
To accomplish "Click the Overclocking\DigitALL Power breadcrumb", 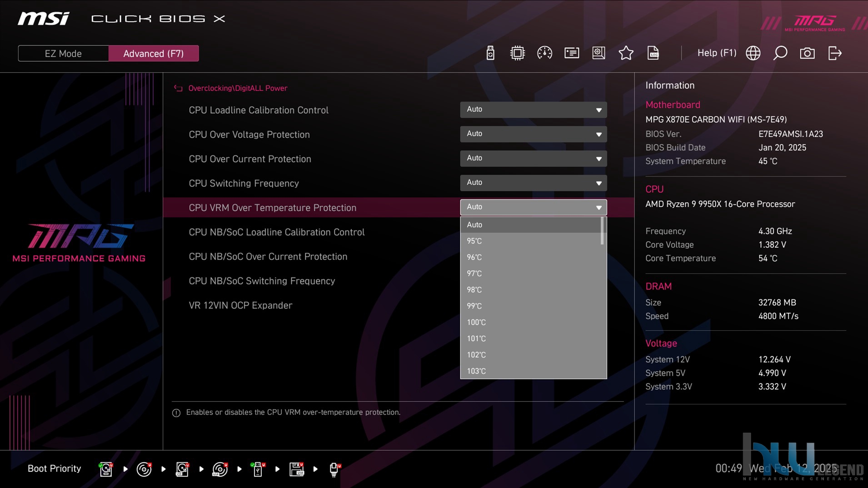I will 238,88.
